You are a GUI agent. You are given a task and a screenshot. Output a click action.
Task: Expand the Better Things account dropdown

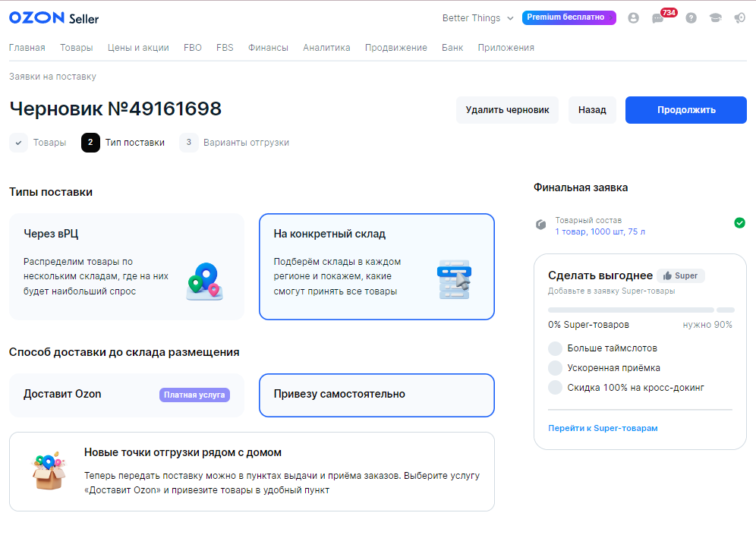pyautogui.click(x=477, y=18)
